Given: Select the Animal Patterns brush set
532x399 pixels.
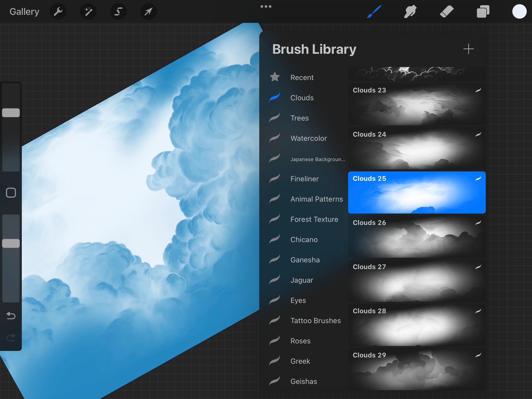Looking at the screenshot, I should [x=317, y=199].
